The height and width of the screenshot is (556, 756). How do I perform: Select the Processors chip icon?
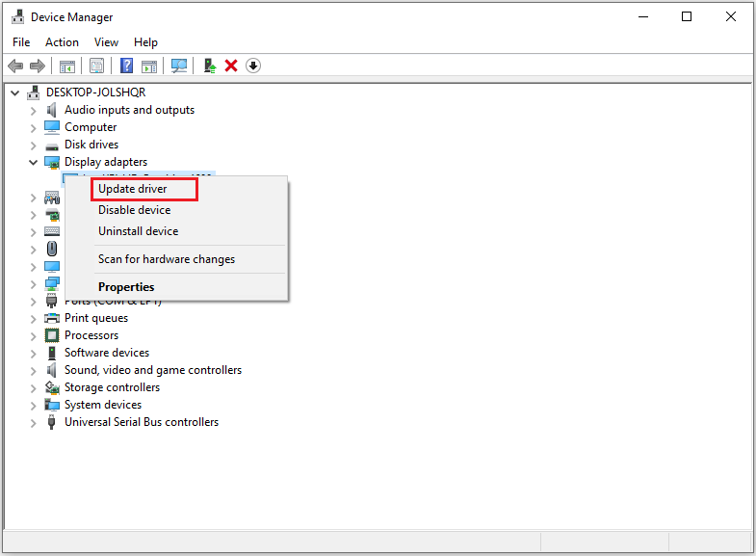click(x=52, y=335)
